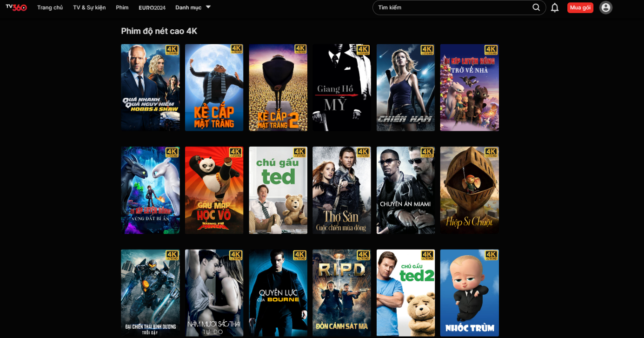Go to Trang chủ
This screenshot has height=338, width=644.
coord(50,7)
